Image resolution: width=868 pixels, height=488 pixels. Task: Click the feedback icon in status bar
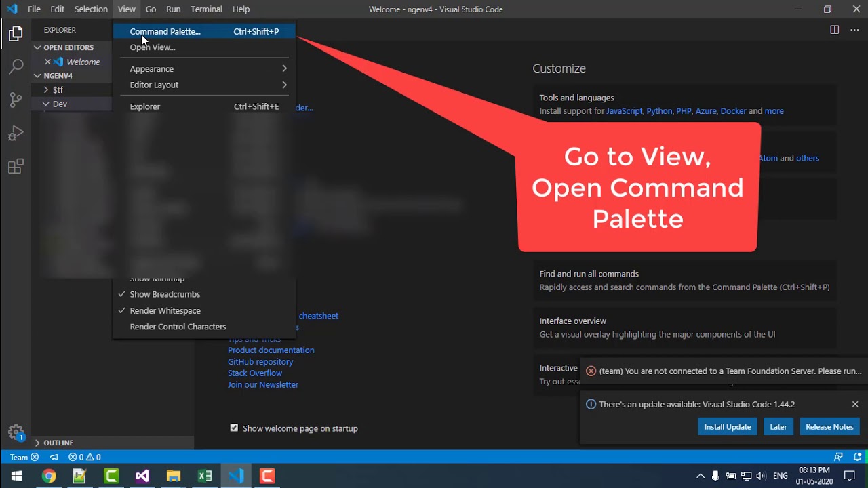839,457
